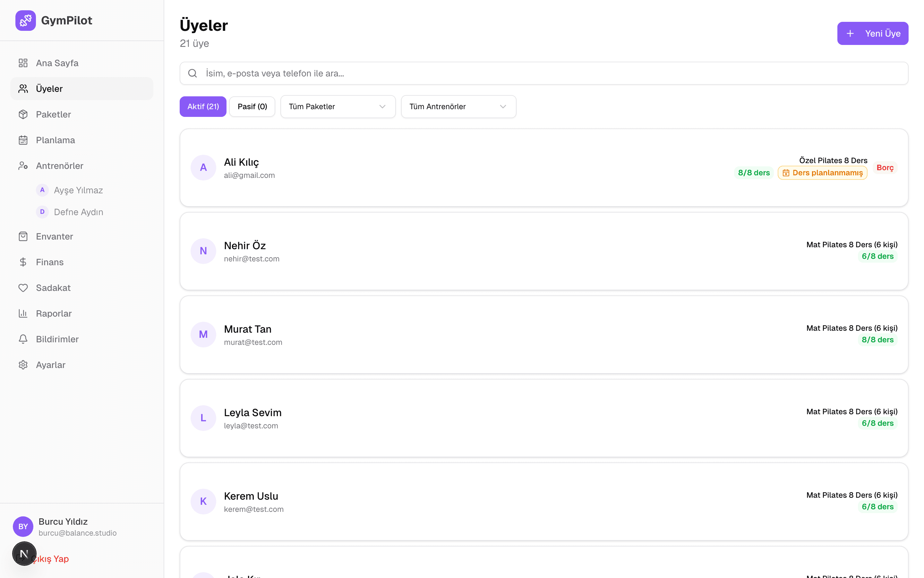Click the Ana Sayfa dashboard grid icon
Screen dimensions: 924x578
23,63
